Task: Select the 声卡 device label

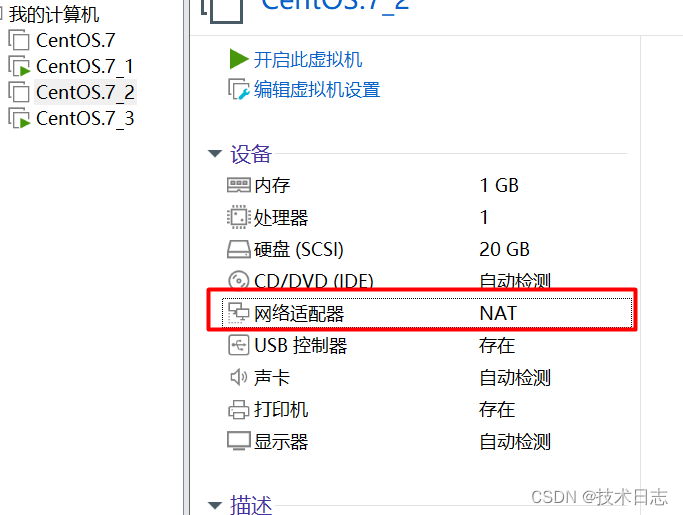Action: point(272,378)
